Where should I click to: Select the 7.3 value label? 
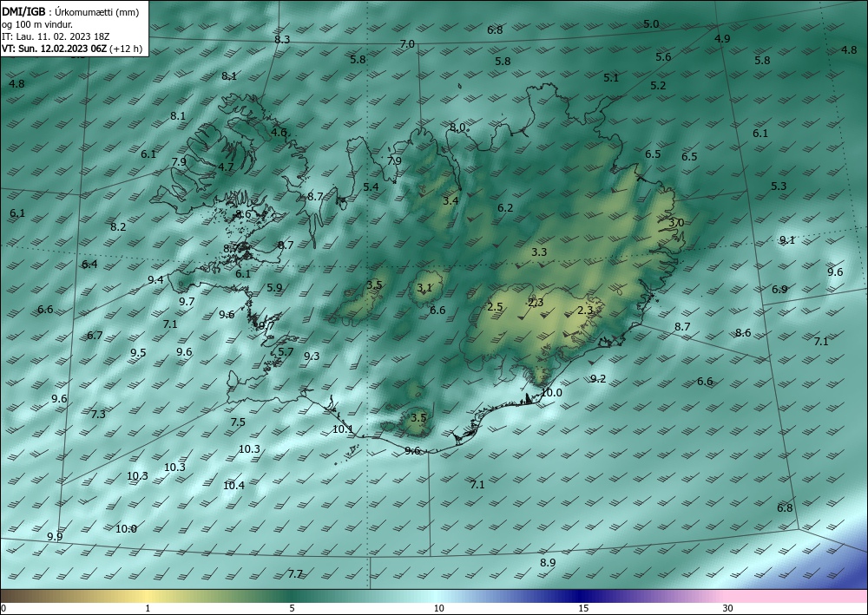coord(98,415)
